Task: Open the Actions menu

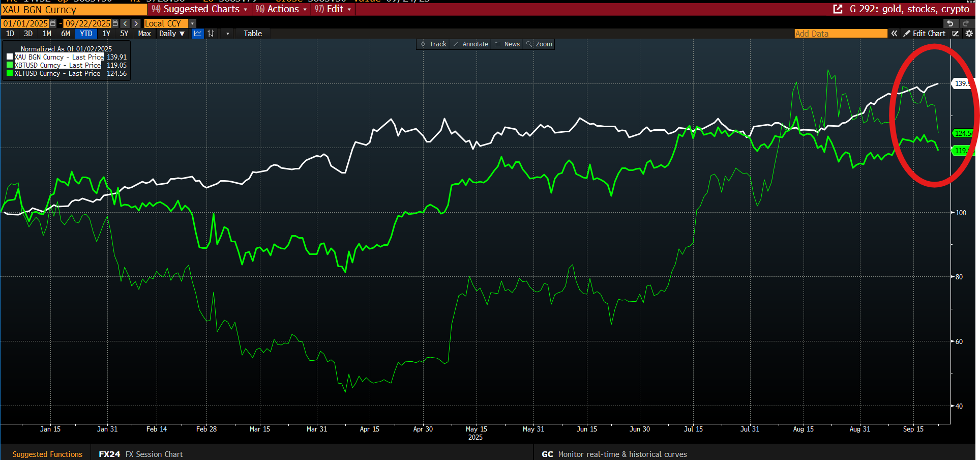Action: point(282,9)
